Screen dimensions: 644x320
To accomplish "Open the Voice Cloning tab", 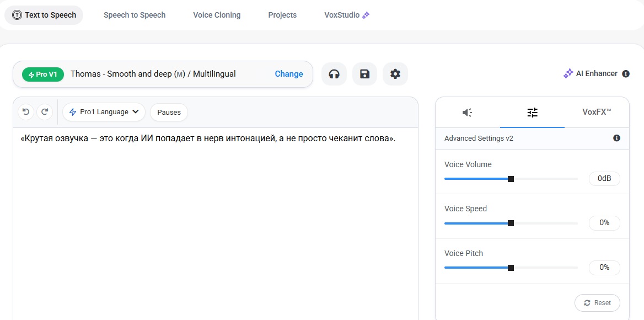I will 217,15.
